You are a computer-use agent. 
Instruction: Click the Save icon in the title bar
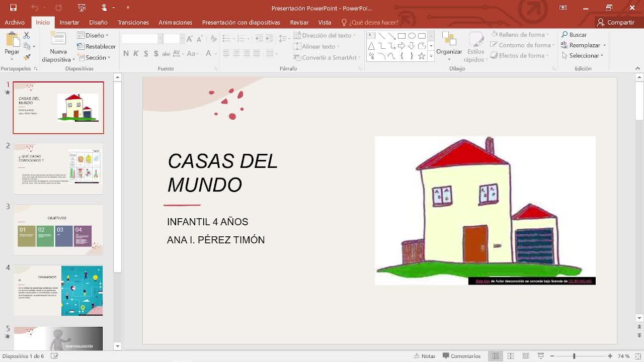13,8
